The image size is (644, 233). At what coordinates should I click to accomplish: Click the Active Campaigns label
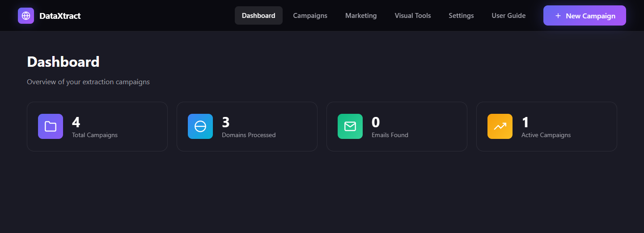point(546,135)
